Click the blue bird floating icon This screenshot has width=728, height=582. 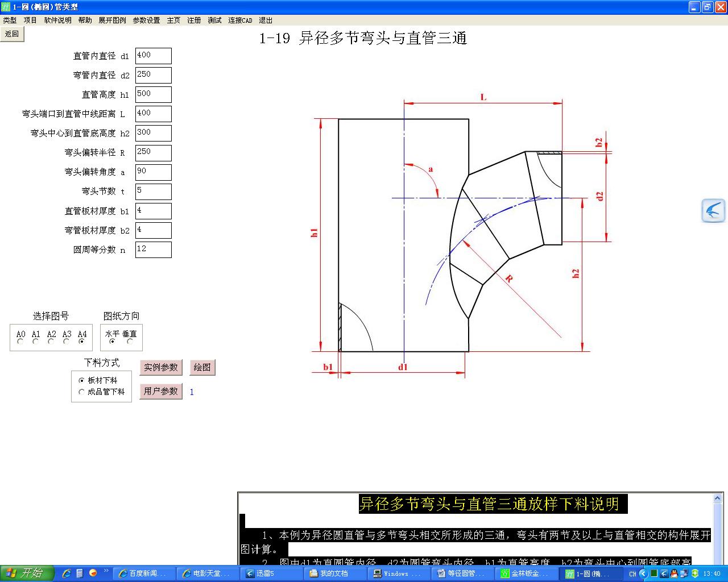pos(713,211)
